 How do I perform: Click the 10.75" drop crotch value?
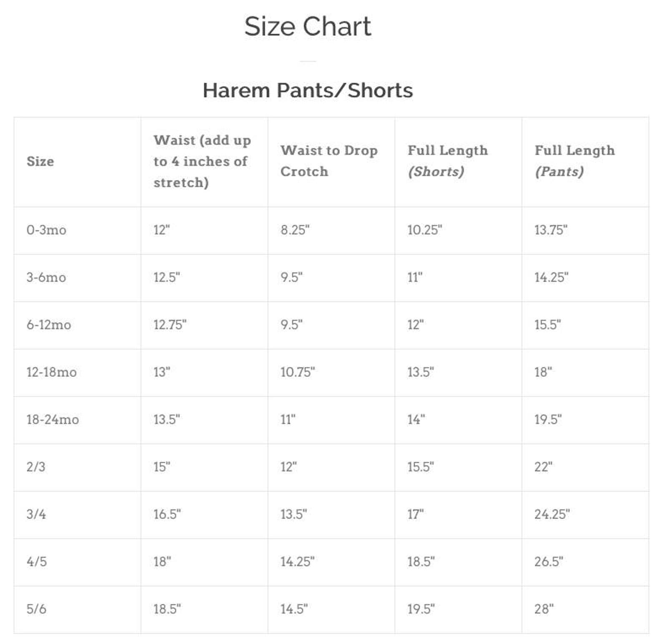(x=298, y=372)
